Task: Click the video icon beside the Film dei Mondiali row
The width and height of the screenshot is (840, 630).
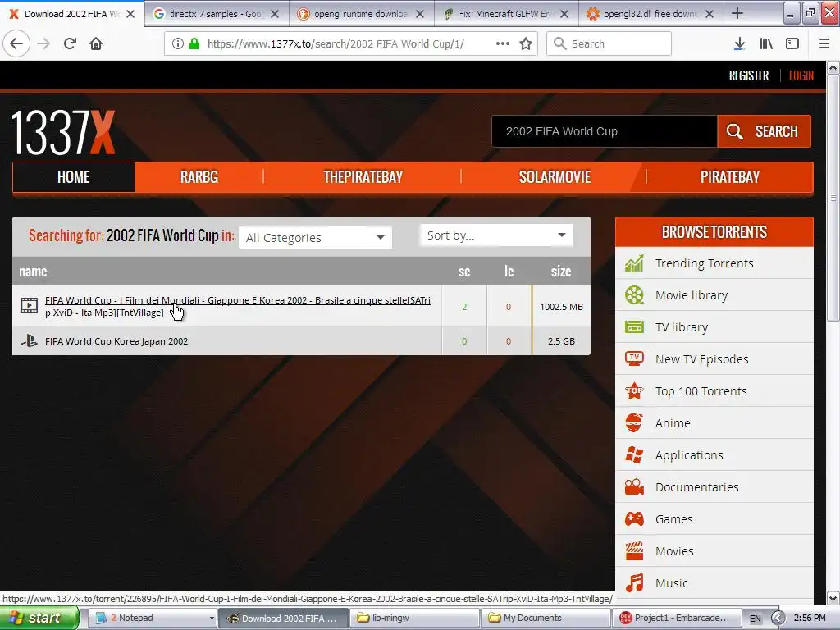Action: (29, 305)
